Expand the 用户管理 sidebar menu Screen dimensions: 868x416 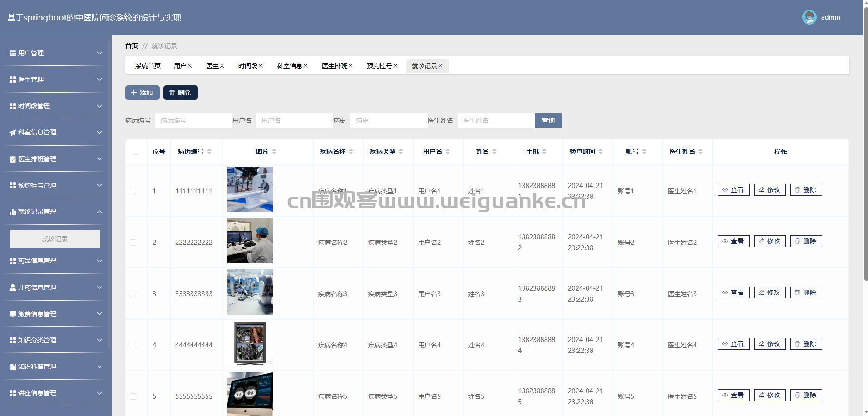[x=54, y=53]
